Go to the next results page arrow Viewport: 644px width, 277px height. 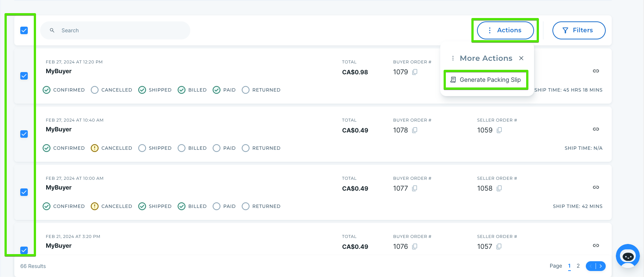[x=601, y=266]
